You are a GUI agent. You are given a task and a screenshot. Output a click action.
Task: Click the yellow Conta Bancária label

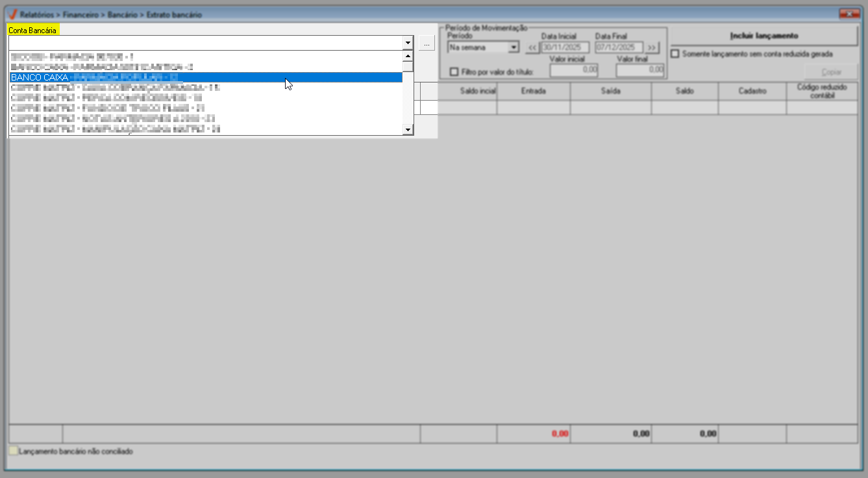click(x=33, y=30)
